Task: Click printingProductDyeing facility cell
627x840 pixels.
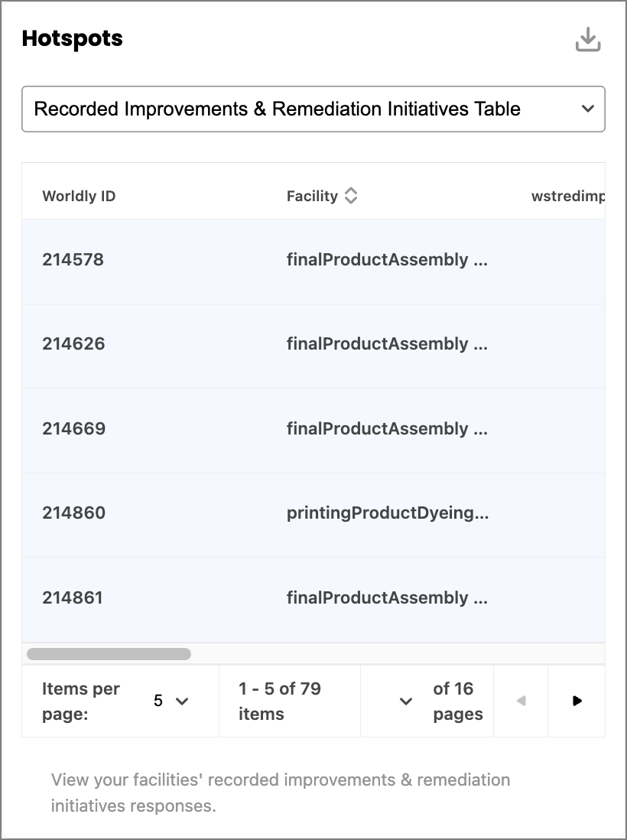Action: tap(388, 513)
